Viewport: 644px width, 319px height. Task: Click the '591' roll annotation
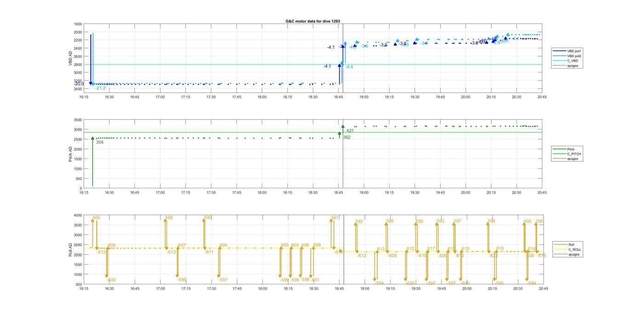tap(335, 218)
